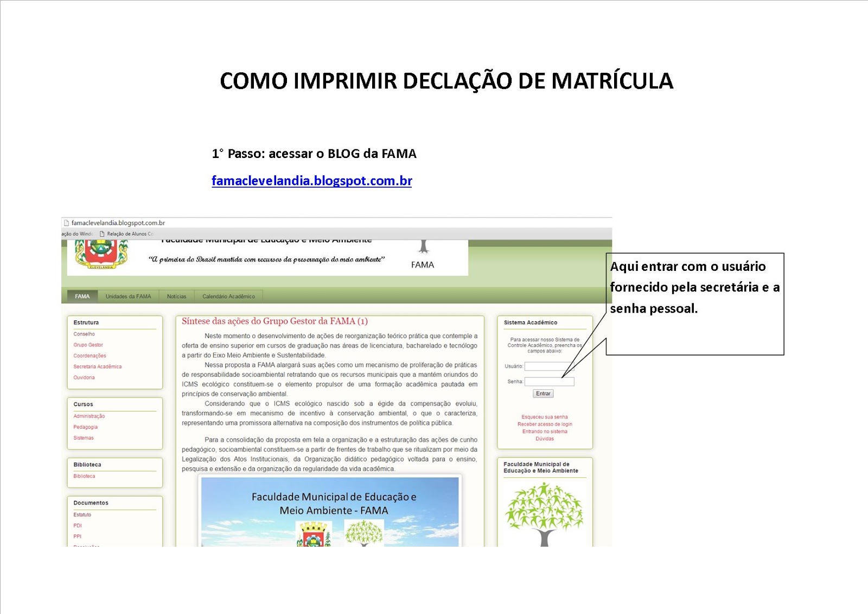Open the Calendário Acadêmico tab
868x614 pixels.
(228, 296)
